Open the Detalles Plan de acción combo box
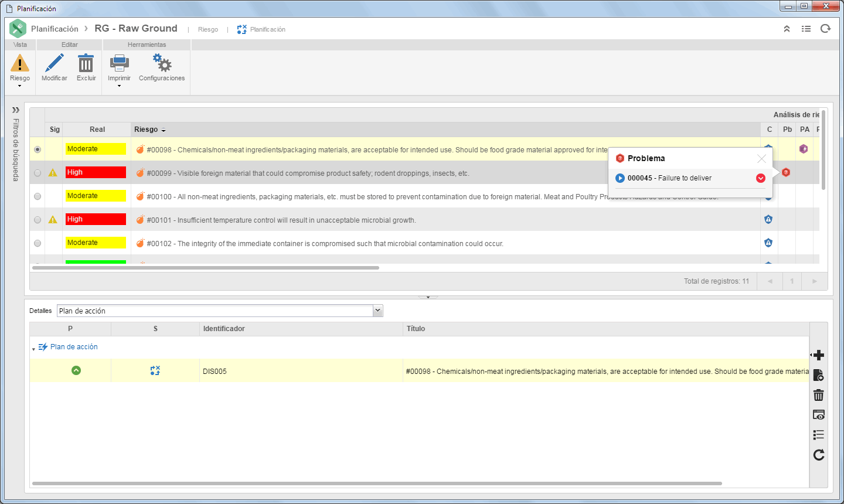The width and height of the screenshot is (844, 504). point(220,311)
